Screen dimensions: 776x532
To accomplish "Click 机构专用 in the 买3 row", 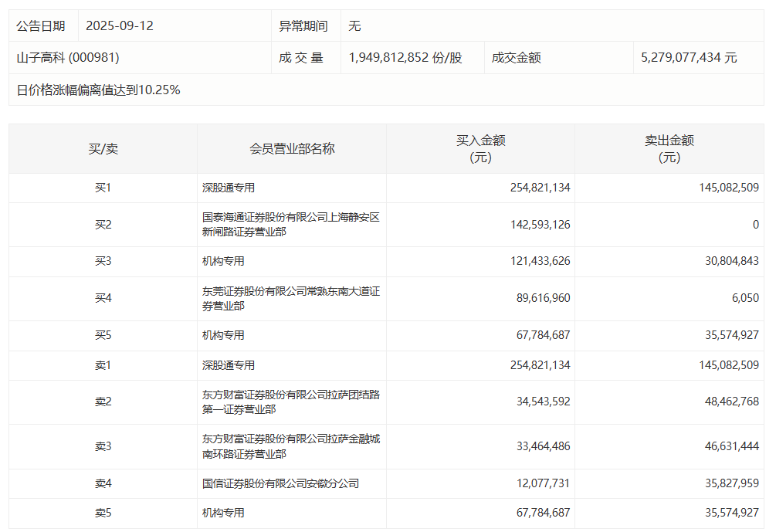I will click(223, 262).
